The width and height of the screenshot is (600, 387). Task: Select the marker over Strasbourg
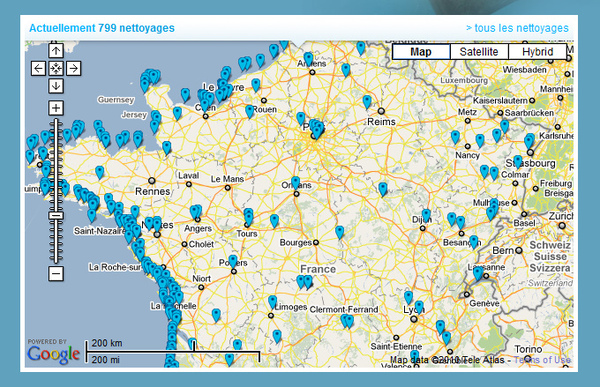tap(518, 161)
